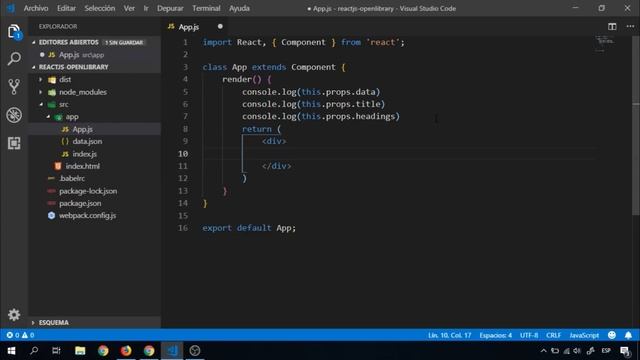Open the Explorer view in activity bar
The height and width of the screenshot is (360, 640).
pyautogui.click(x=14, y=32)
